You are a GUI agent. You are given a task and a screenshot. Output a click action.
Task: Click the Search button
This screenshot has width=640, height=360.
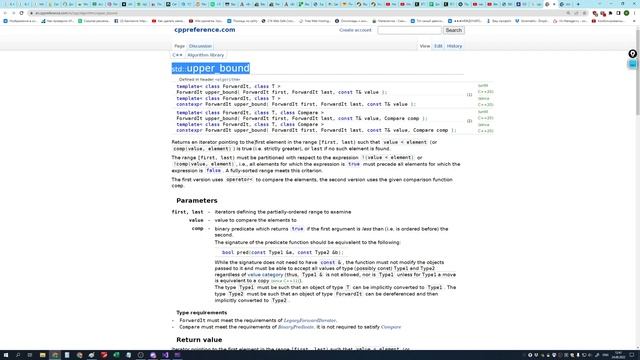point(453,30)
